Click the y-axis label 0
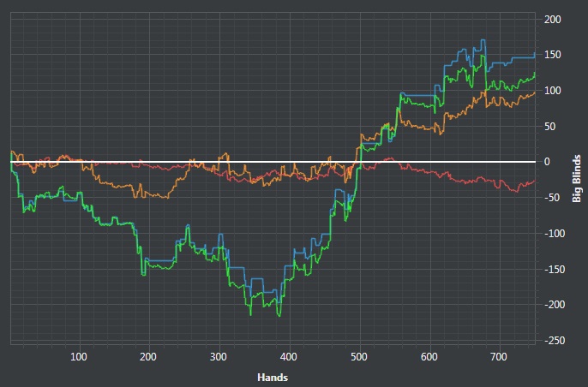The image size is (588, 387). coord(547,162)
